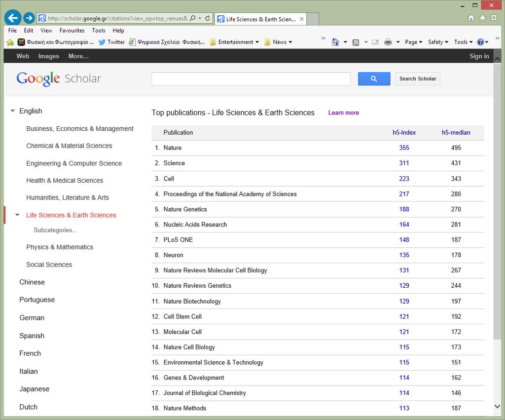Screen dimensions: 505x420
Task: Open the Ψηφιακό Σχολείο Φυσική bookmark
Action: point(167,42)
